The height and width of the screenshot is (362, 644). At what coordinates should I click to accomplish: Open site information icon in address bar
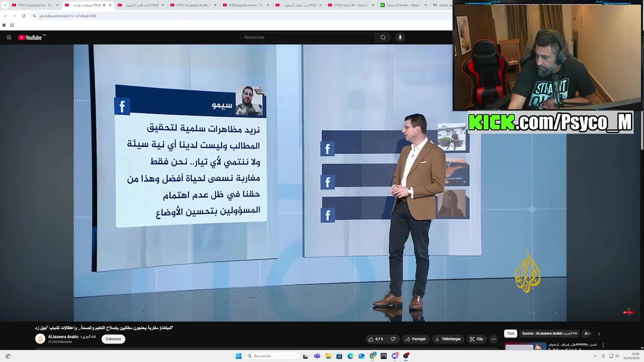point(34,16)
